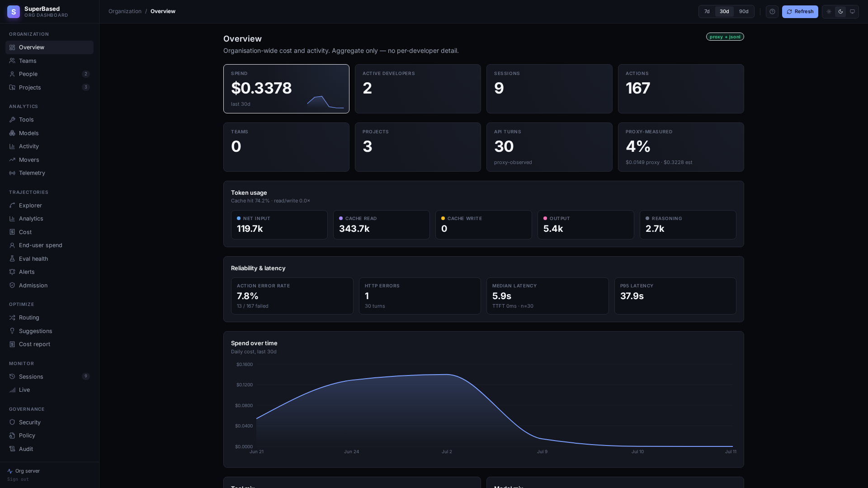Go to Telemetry page label
Screen dimensions: 868x488
coord(32,173)
